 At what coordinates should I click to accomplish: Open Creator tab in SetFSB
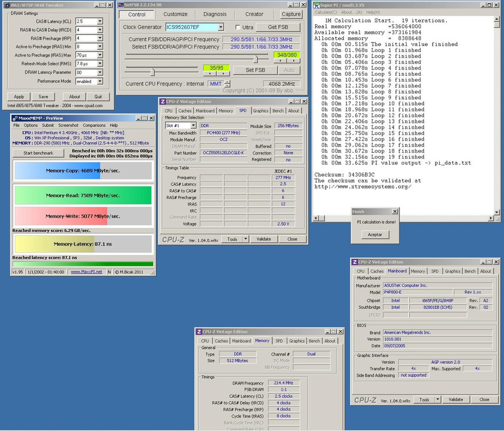pos(254,14)
